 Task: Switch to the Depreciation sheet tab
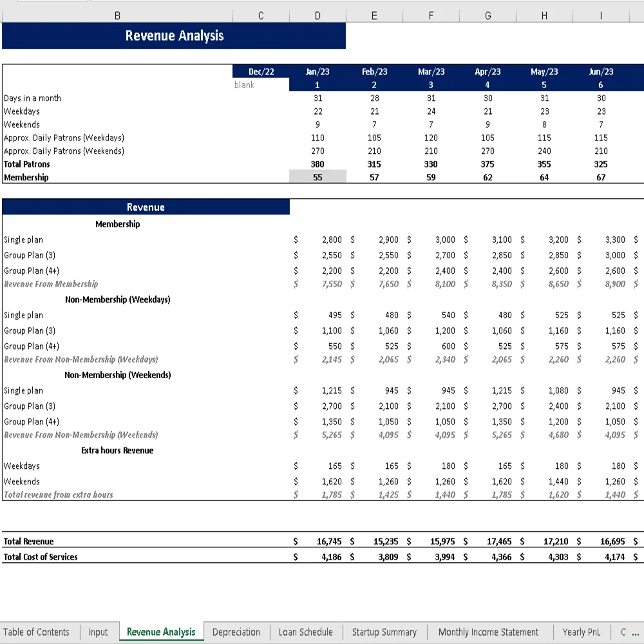236,632
